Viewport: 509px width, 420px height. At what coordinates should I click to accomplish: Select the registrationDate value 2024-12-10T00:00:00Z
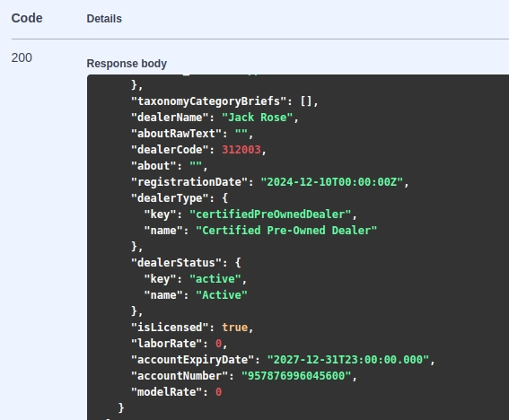(x=332, y=182)
